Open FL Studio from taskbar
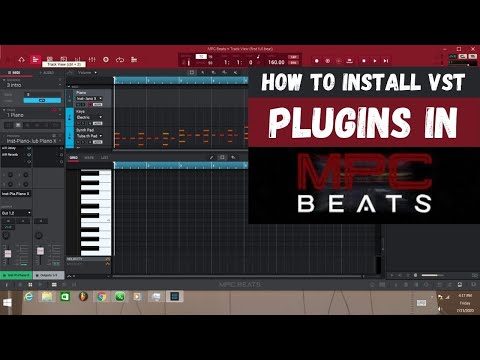 [x=83, y=296]
